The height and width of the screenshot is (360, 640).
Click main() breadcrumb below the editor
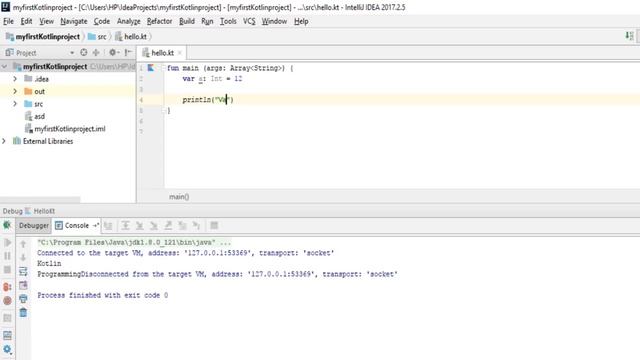[x=179, y=197]
